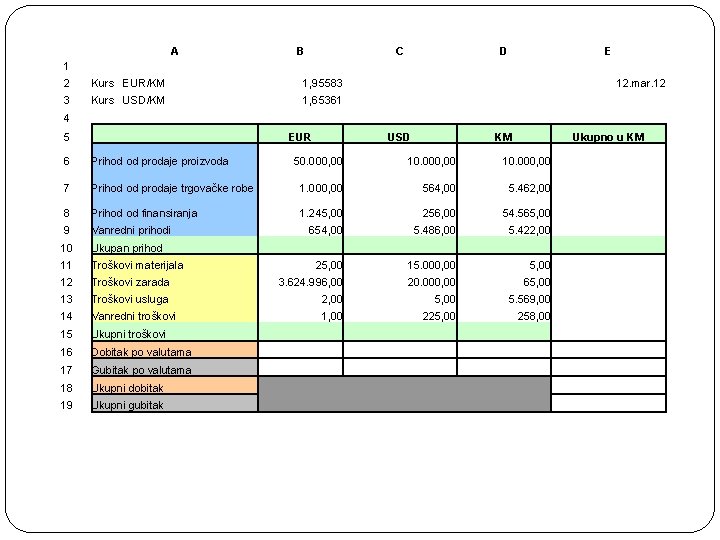Click the Prihod od prodaje trgovačke robe label
This screenshot has width=720, height=540.
pos(172,188)
